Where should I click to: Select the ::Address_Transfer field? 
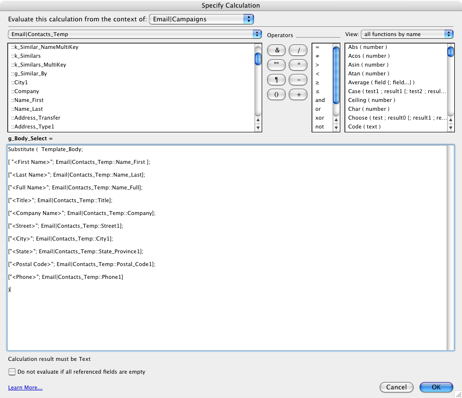131,118
